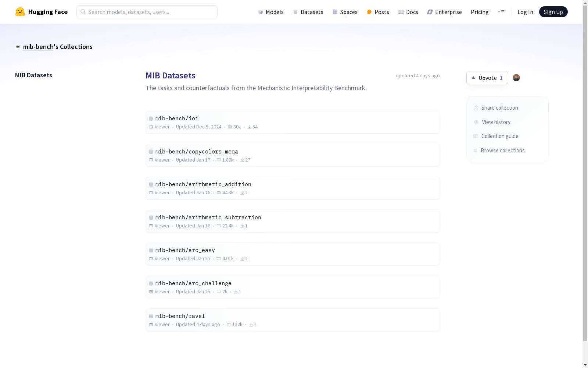Click the Log In link
The height and width of the screenshot is (368, 588).
525,12
